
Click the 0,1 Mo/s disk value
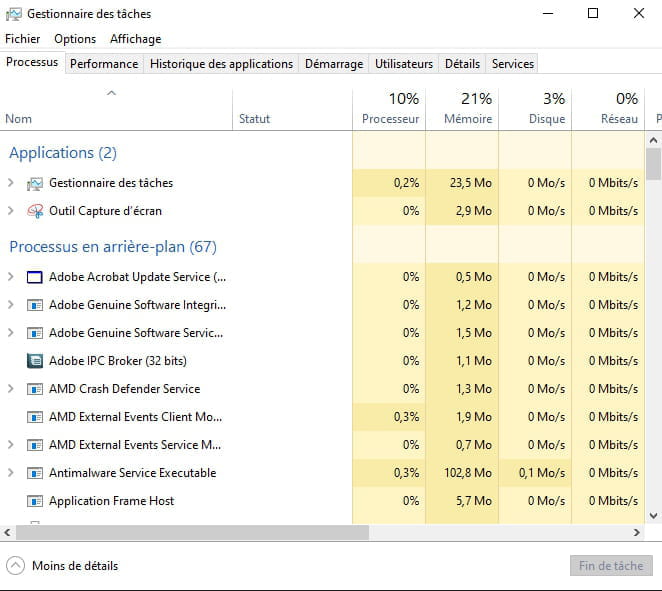click(x=542, y=473)
